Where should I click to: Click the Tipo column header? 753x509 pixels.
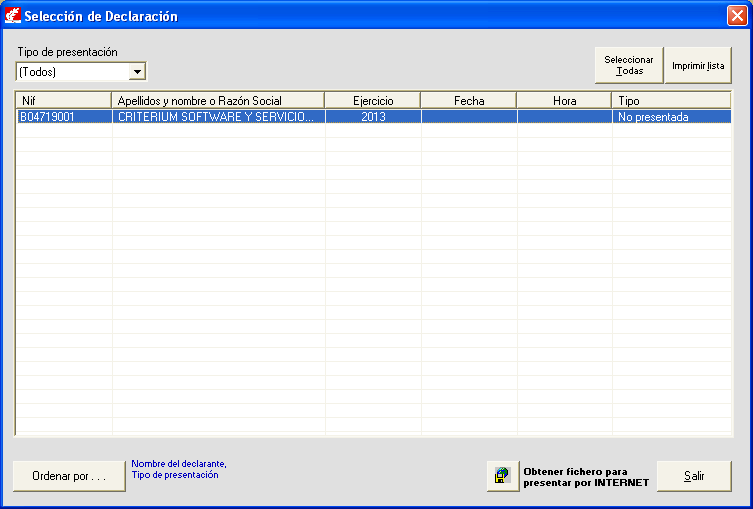671,101
